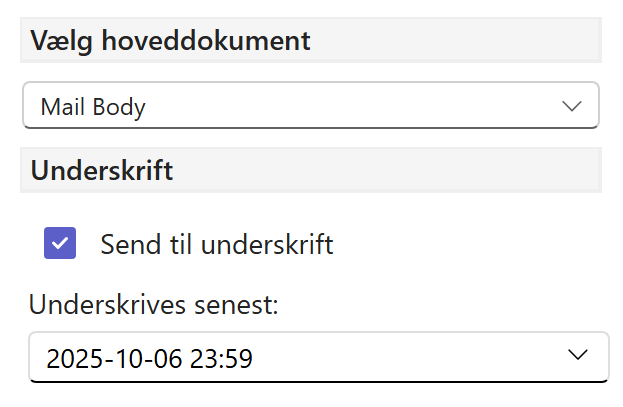
Task: Uncheck the Send til underskrift checkbox
Action: [x=60, y=243]
